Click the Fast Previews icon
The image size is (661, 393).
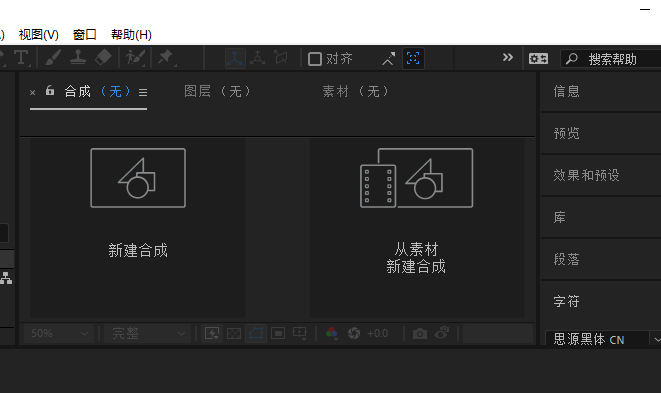click(x=212, y=334)
